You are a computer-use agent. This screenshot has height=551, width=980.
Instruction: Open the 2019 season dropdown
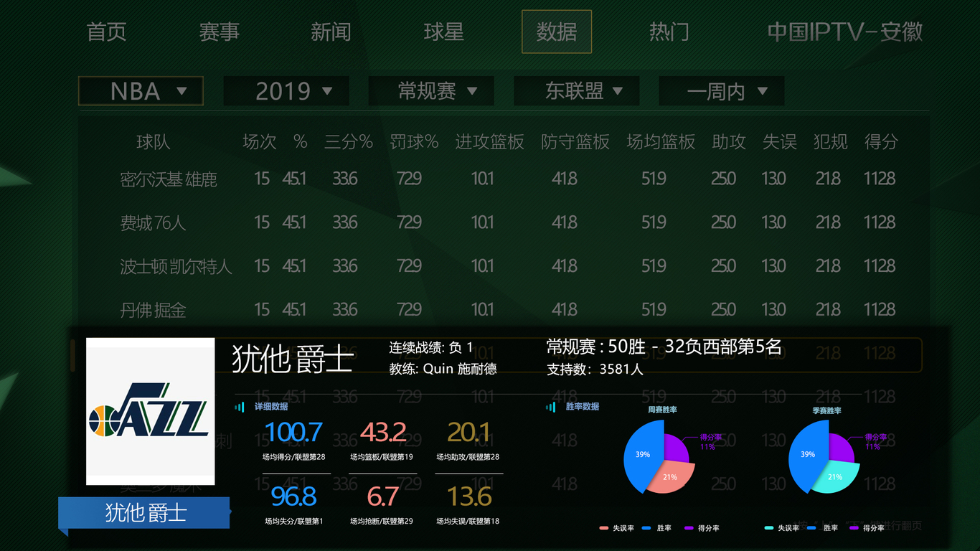(x=286, y=91)
